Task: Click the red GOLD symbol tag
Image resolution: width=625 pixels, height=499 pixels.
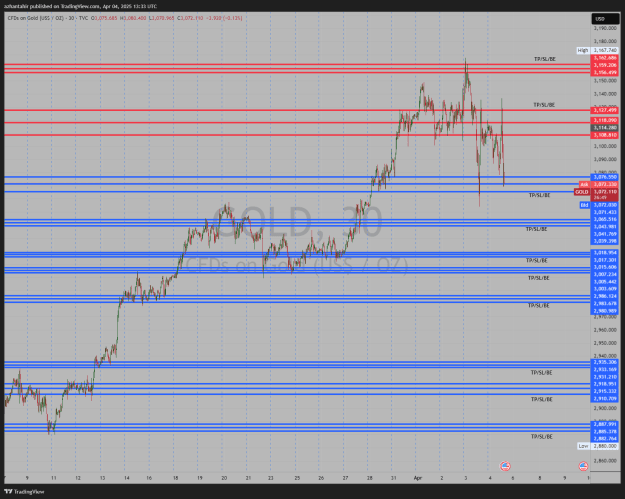Action: point(582,192)
